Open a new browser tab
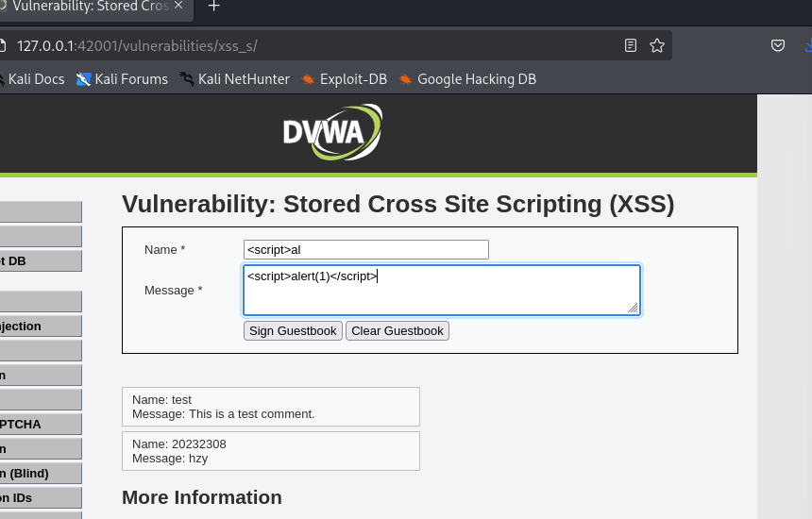 coord(213,7)
